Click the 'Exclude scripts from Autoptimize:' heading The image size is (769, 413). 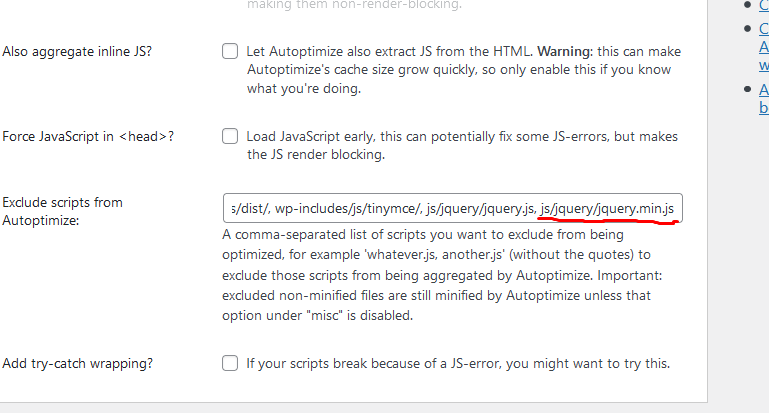pos(62,211)
